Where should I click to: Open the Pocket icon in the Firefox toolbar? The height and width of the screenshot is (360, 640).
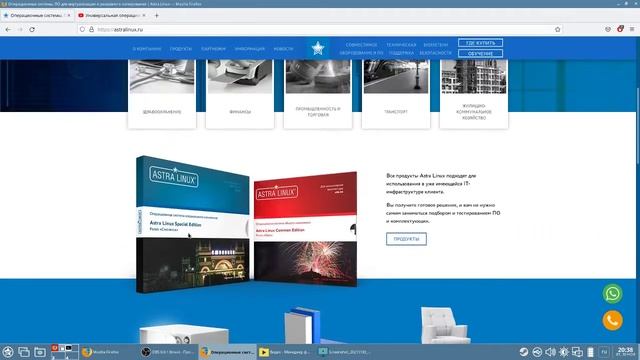608,29
